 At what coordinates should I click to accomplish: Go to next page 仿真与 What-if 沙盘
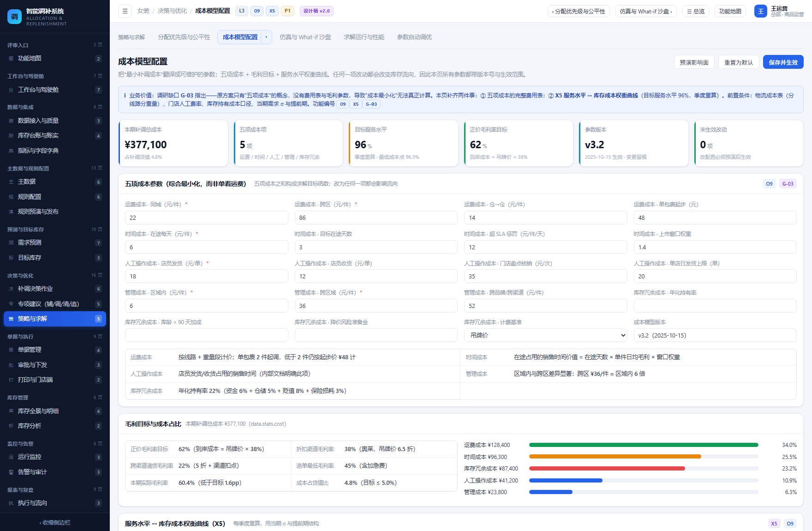[x=646, y=11]
